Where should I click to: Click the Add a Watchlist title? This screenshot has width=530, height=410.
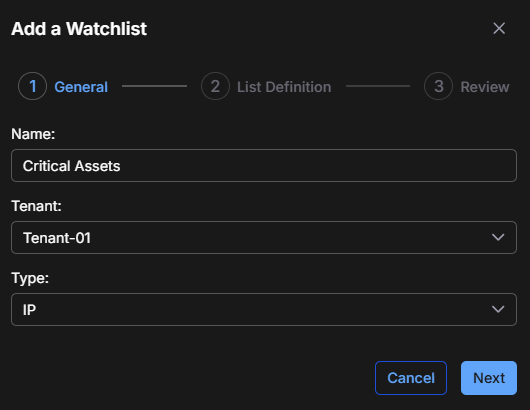coord(79,29)
